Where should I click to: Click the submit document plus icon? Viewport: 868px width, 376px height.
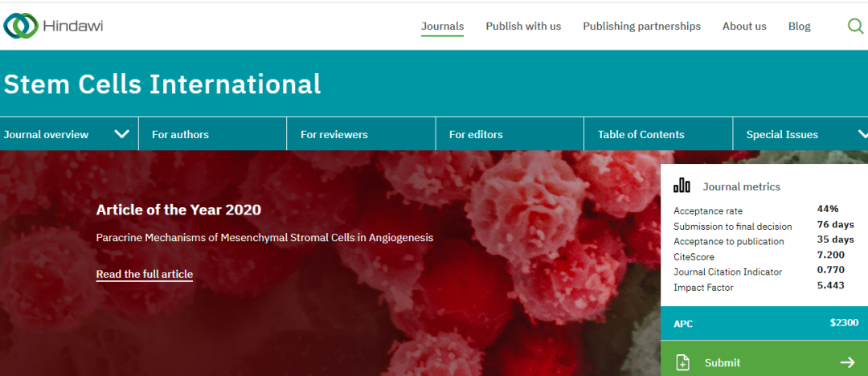point(682,362)
